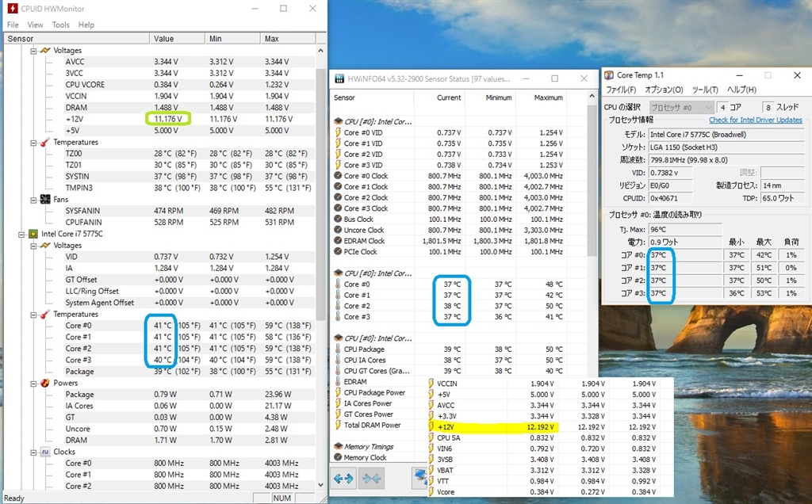The height and width of the screenshot is (504, 812).
Task: Click the Memory Clock icon in HWiNFO64
Action: coord(338,457)
